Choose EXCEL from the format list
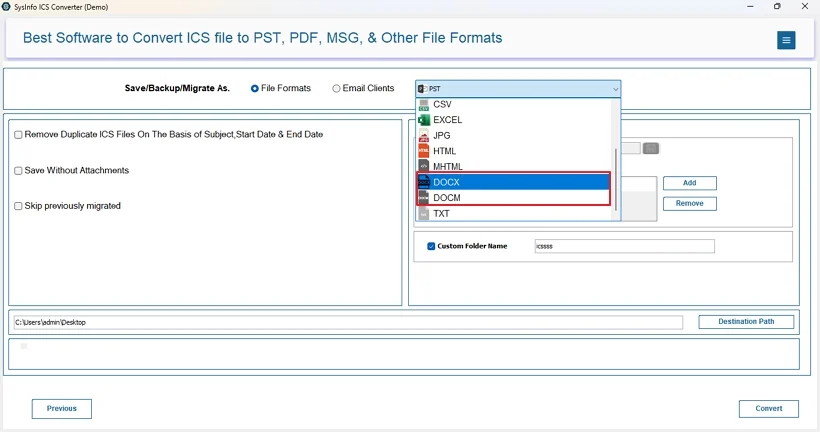Viewport: 820px width, 432px height. [513, 120]
